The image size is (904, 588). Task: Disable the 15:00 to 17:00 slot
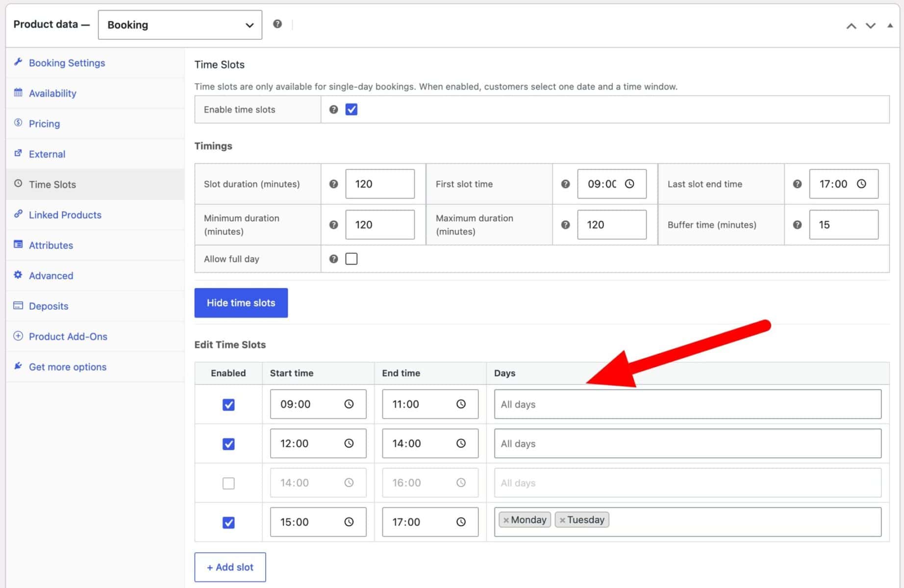(228, 522)
